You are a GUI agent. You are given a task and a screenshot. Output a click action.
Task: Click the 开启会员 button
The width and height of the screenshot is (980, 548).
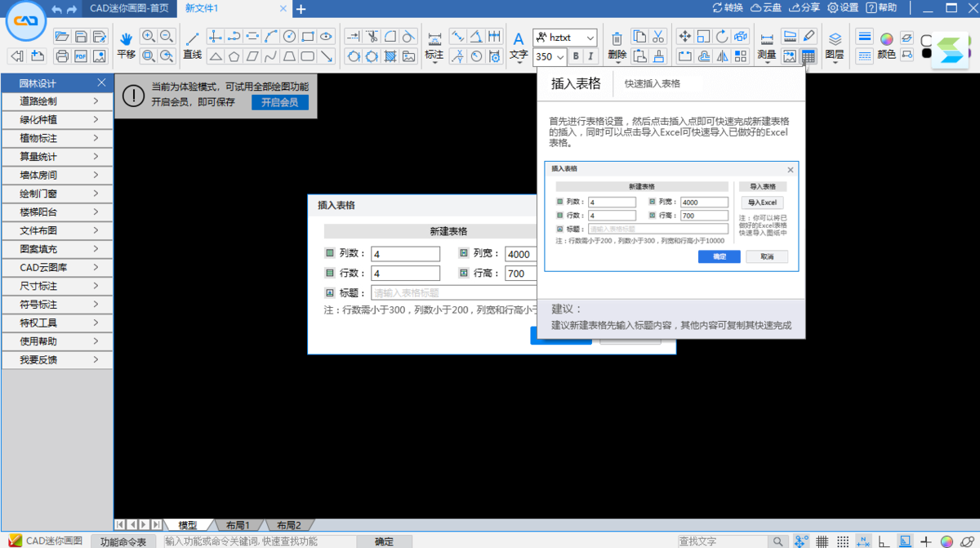pos(280,103)
